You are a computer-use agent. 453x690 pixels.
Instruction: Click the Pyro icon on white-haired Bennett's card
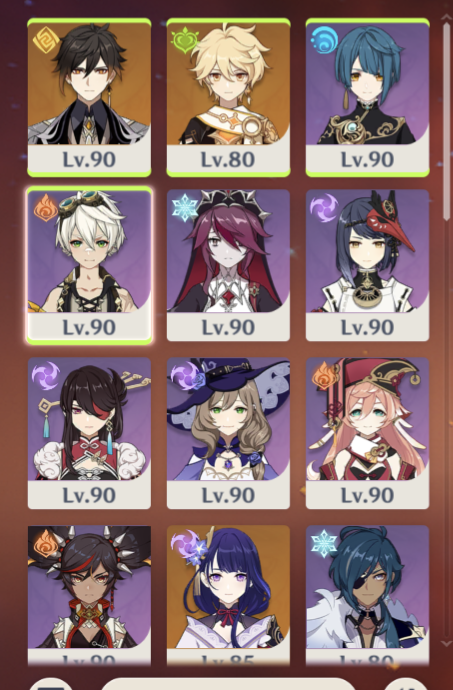point(46,207)
